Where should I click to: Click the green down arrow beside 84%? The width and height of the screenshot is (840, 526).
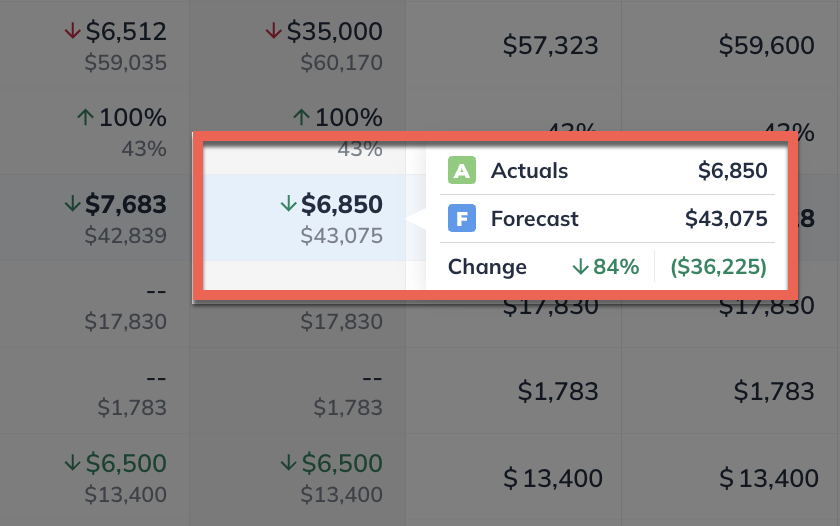coord(581,267)
